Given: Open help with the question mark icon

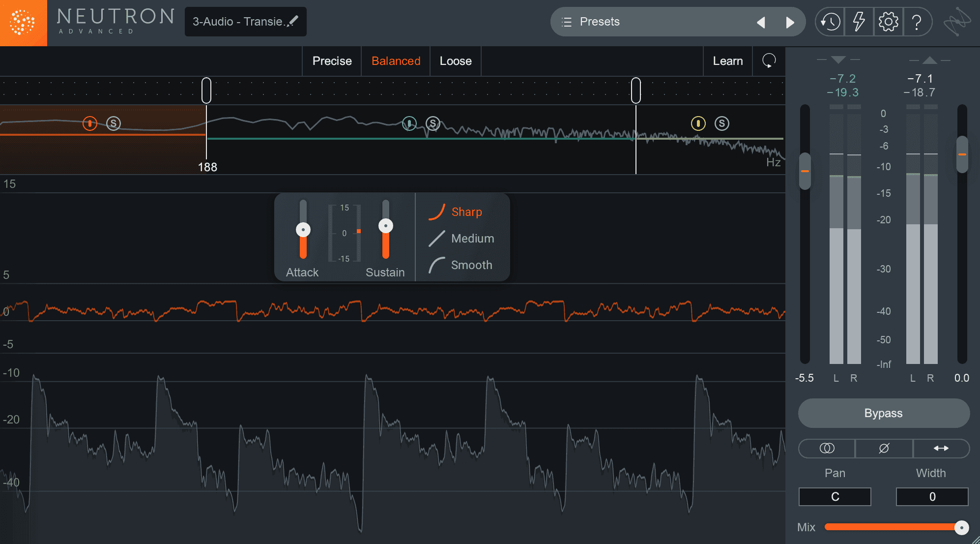Looking at the screenshot, I should pyautogui.click(x=917, y=22).
